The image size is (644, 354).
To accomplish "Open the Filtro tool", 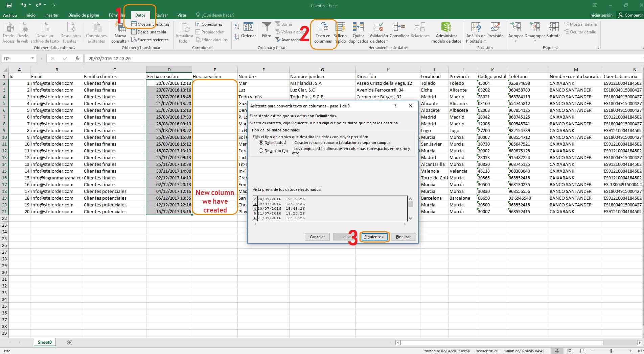I will pos(267,28).
